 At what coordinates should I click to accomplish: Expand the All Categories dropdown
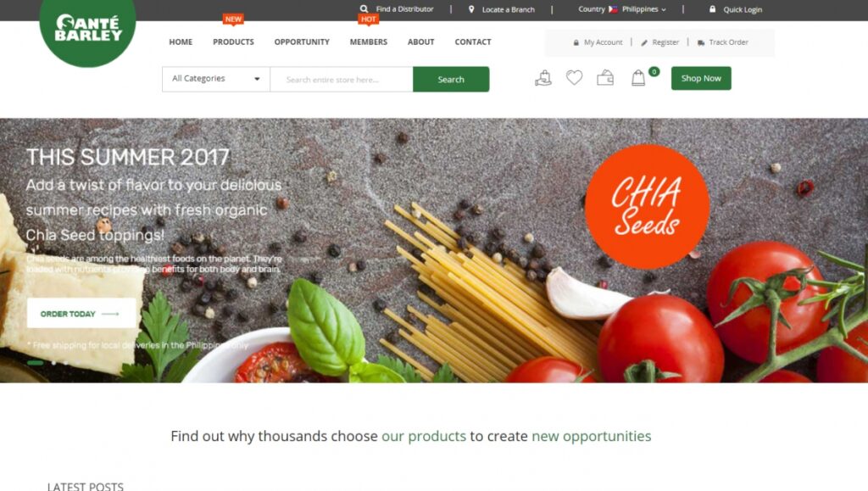click(x=216, y=79)
